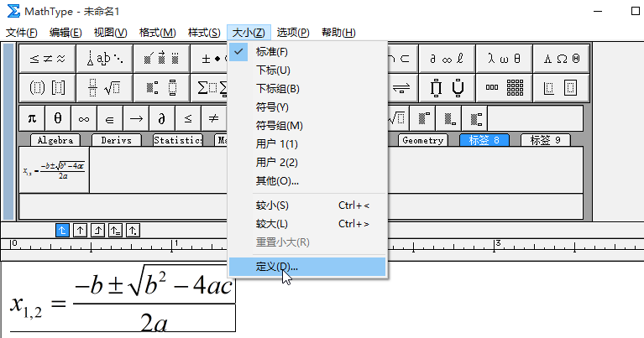Open 其他(O)... size dialog
644x338 pixels.
pos(307,181)
